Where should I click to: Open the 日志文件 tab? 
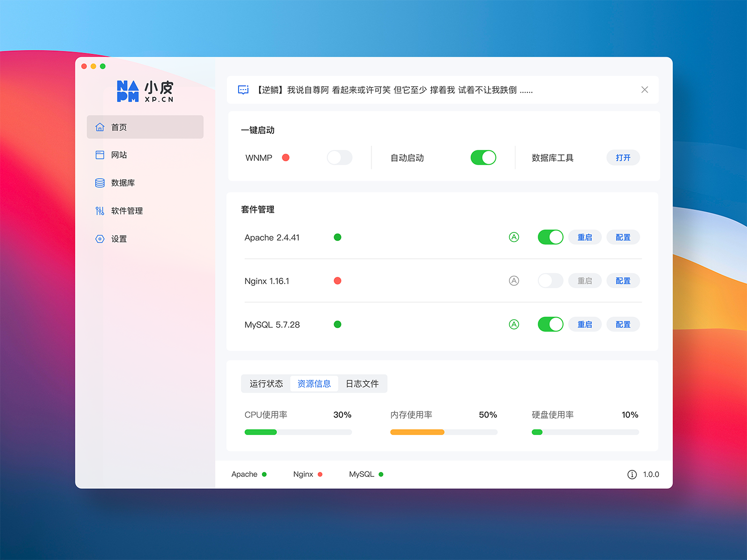pyautogui.click(x=362, y=384)
